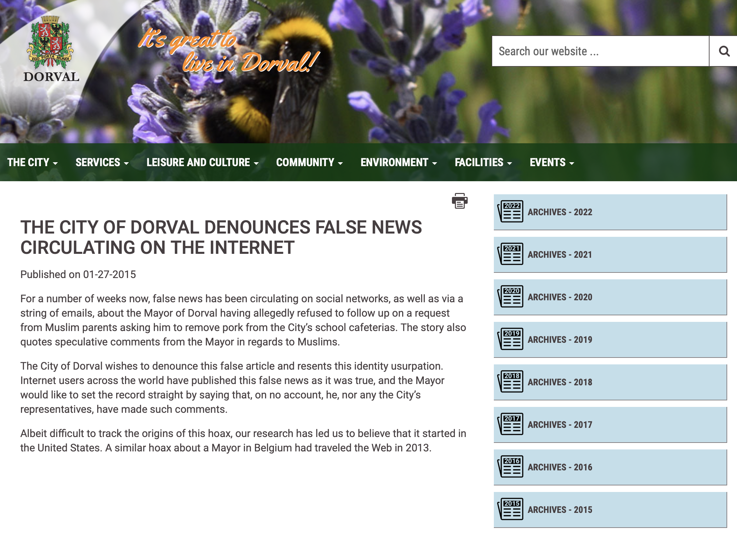
Task: Click the printer icon to print the article
Action: click(x=459, y=201)
